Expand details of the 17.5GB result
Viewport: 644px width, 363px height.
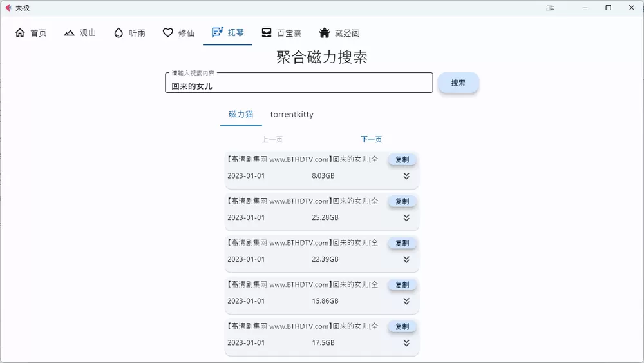click(x=406, y=343)
